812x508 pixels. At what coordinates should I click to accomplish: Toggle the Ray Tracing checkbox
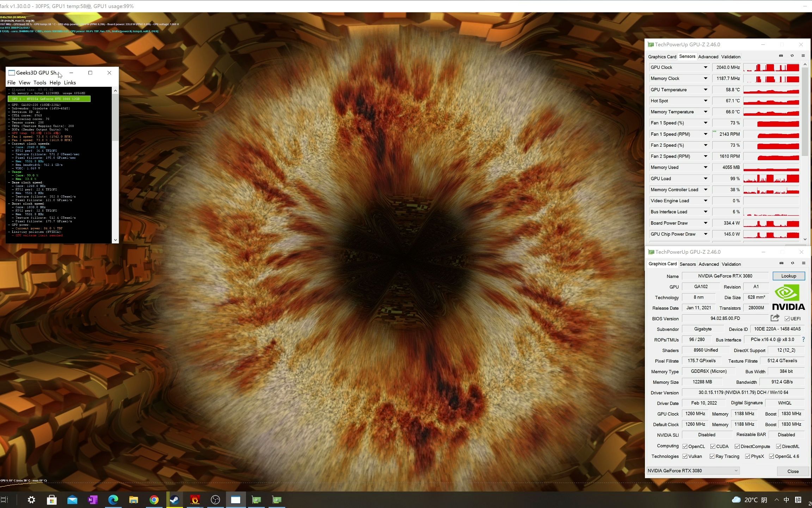[x=712, y=456]
